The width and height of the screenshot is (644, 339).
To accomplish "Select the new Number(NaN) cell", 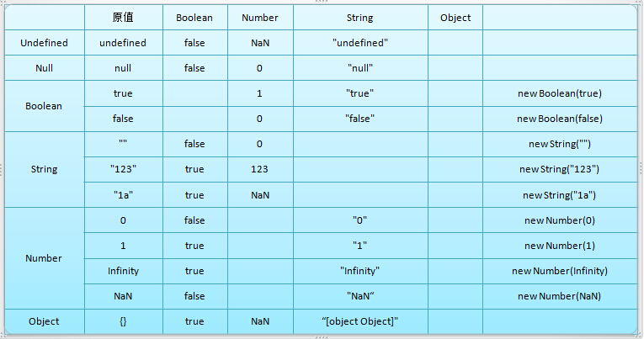I will click(x=559, y=296).
